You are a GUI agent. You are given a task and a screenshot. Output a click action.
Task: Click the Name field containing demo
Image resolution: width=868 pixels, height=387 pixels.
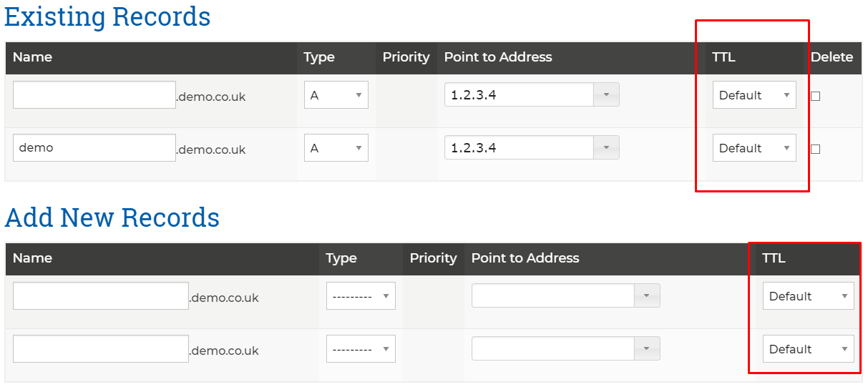(x=94, y=148)
